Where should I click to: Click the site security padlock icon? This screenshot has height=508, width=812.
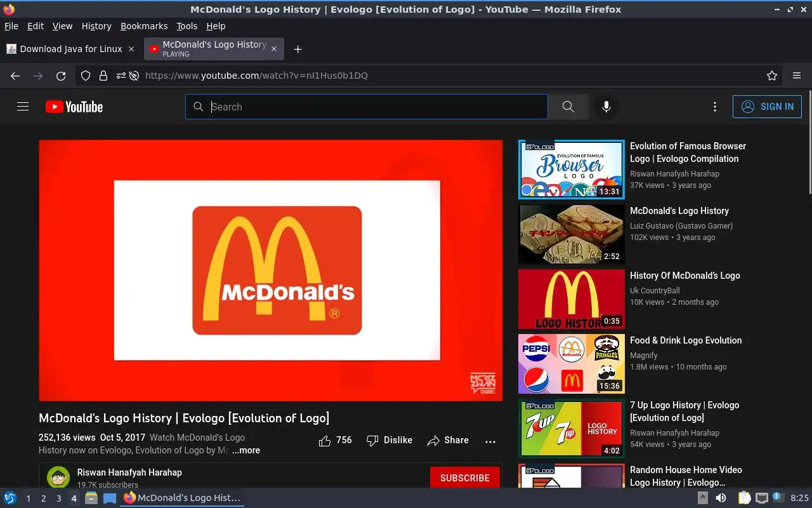click(103, 76)
